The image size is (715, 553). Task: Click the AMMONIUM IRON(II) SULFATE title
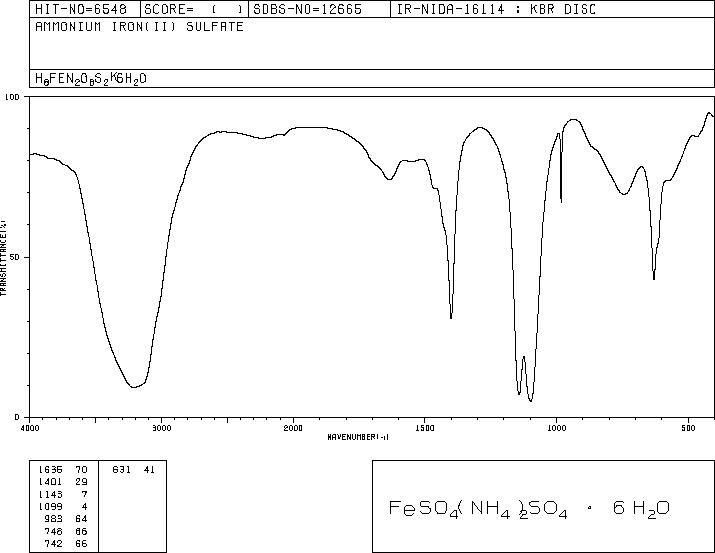[x=139, y=27]
